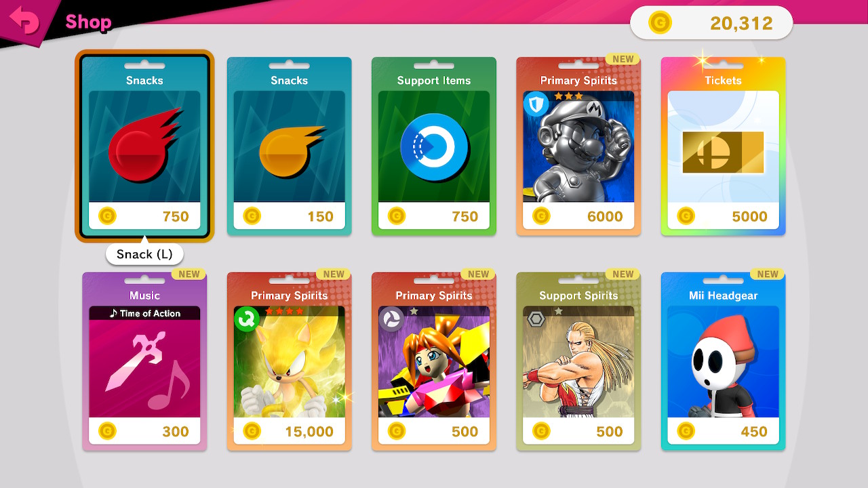Select the 500-gold Primary Spirit with orange hair
This screenshot has height=488, width=868.
[x=434, y=362]
